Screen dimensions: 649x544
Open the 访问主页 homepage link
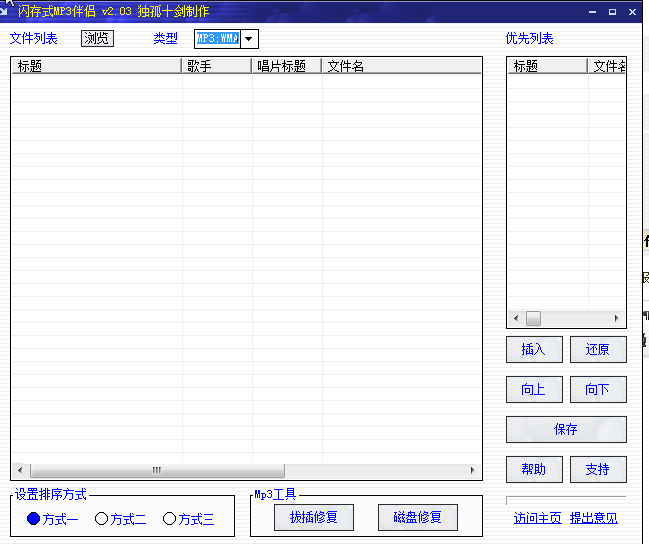537,518
